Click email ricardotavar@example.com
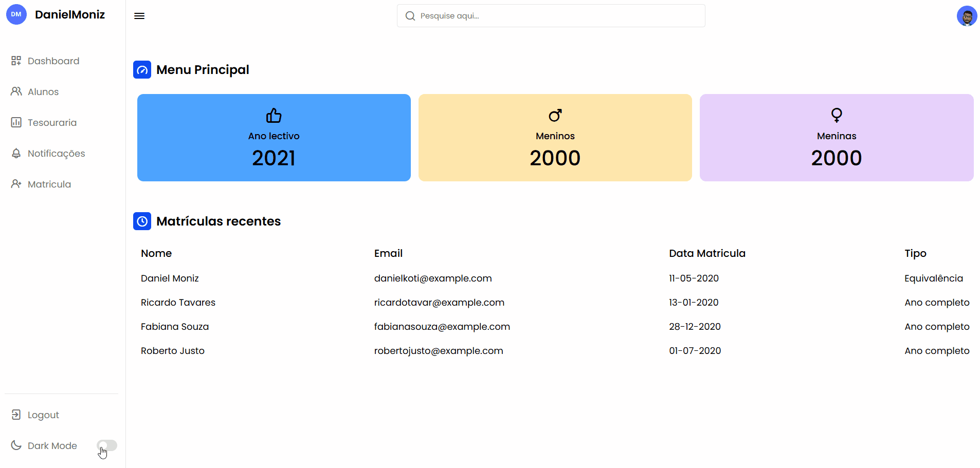Image resolution: width=980 pixels, height=468 pixels. [439, 302]
